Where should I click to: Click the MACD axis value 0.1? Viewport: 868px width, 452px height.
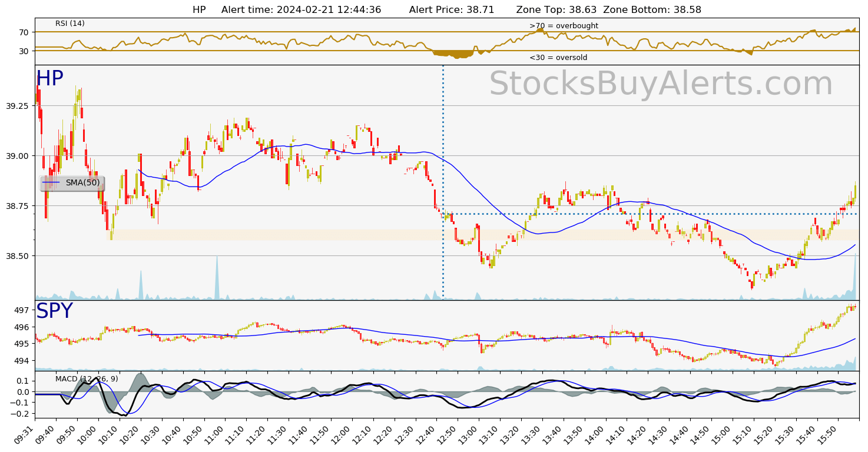pos(22,381)
